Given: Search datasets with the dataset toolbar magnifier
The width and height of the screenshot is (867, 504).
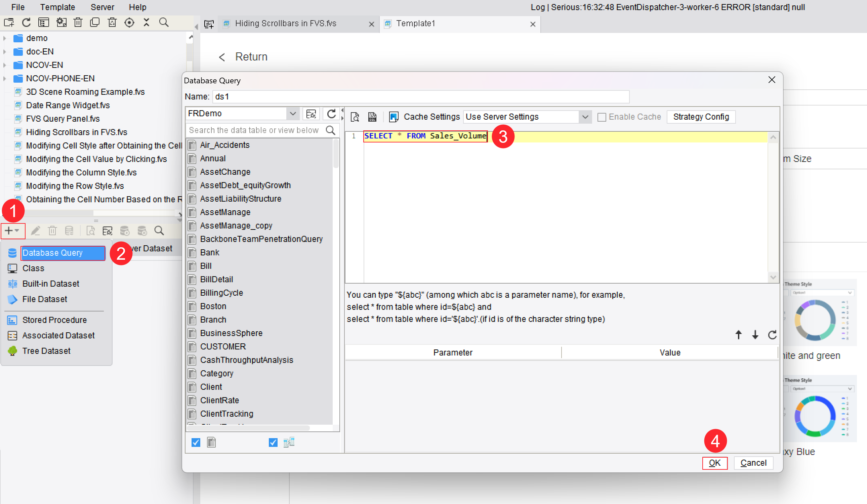Looking at the screenshot, I should click(159, 230).
